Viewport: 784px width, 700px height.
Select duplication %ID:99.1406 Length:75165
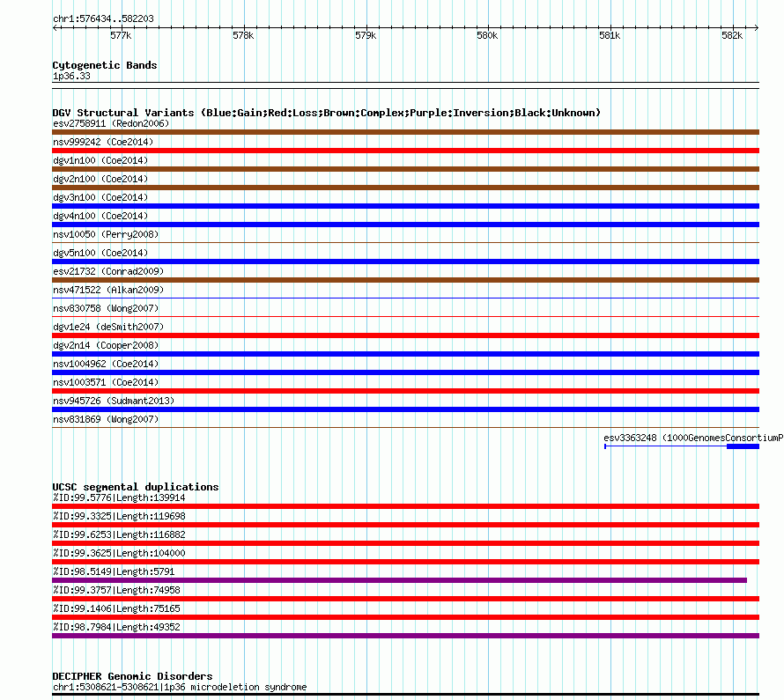pyautogui.click(x=116, y=608)
